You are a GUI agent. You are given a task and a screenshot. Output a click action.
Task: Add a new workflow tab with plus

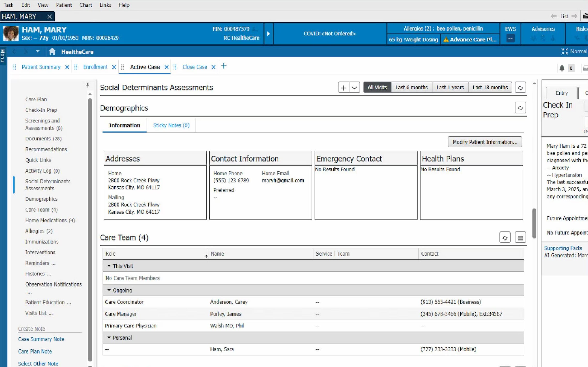(224, 66)
